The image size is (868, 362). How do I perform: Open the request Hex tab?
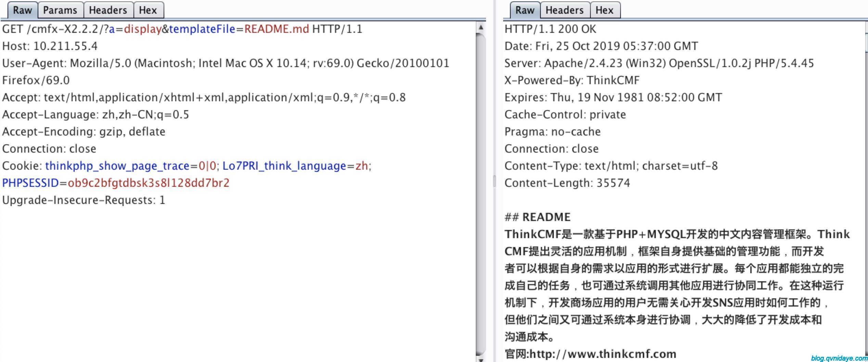coord(148,10)
